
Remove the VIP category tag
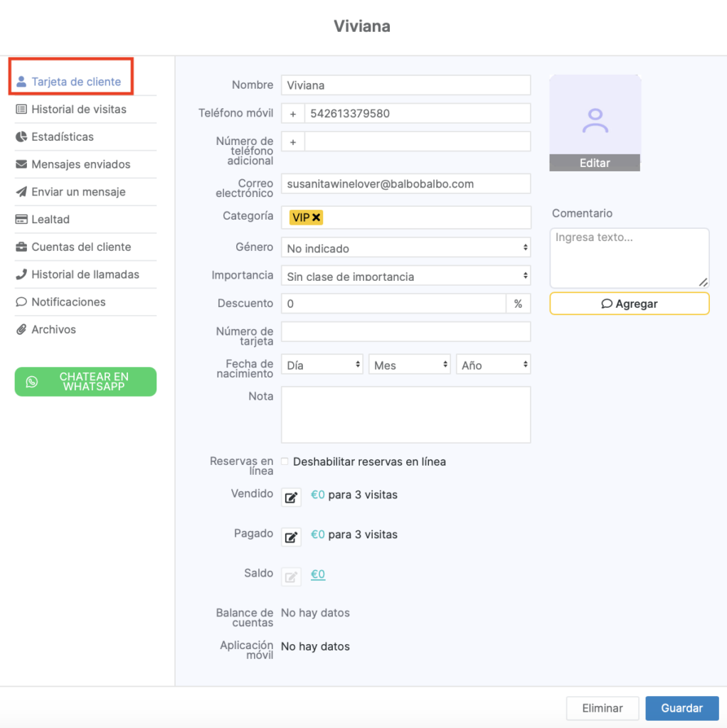click(x=316, y=218)
